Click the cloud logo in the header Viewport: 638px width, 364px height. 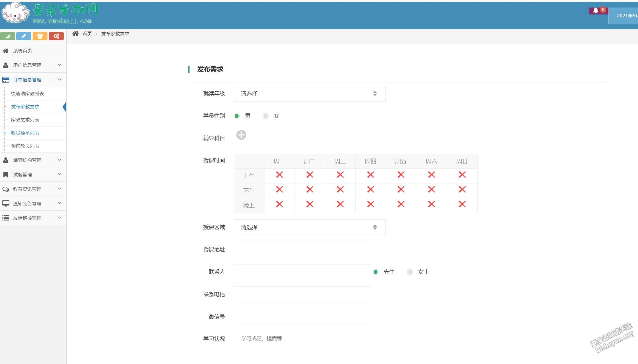click(16, 13)
